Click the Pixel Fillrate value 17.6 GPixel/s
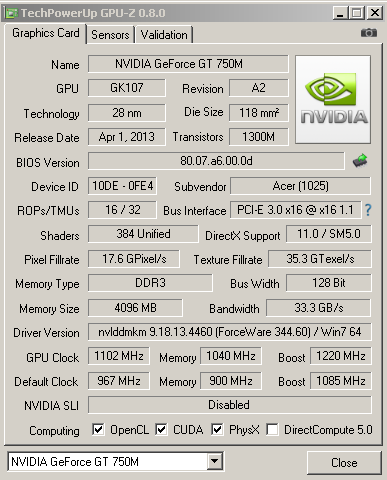 (x=134, y=259)
